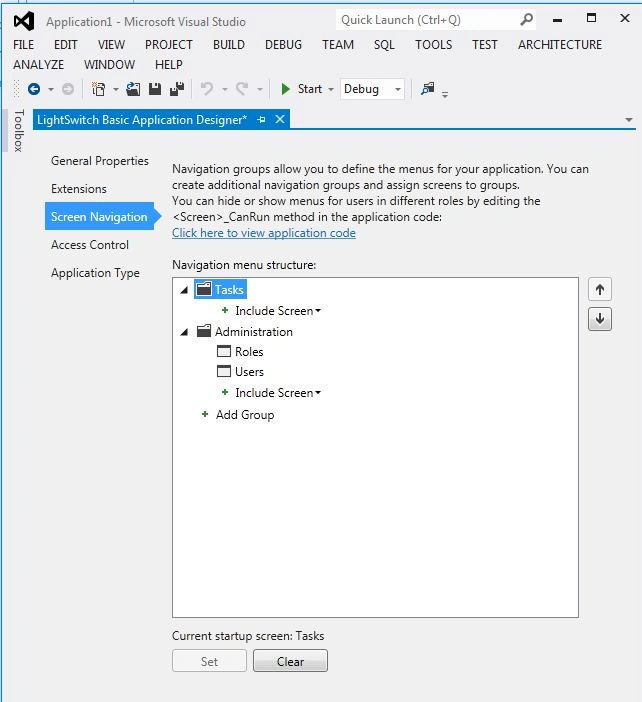Viewport: 642px width, 702px height.
Task: Collapse the Administration group node
Action: point(184,332)
